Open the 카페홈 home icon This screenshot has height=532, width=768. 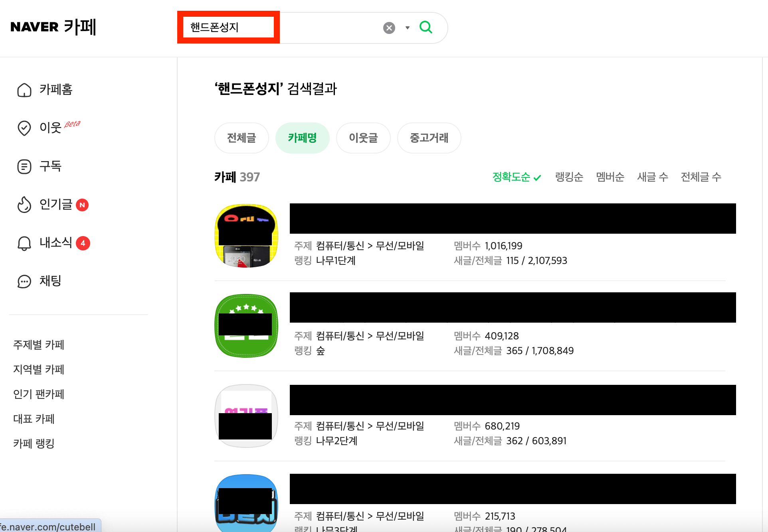point(24,90)
